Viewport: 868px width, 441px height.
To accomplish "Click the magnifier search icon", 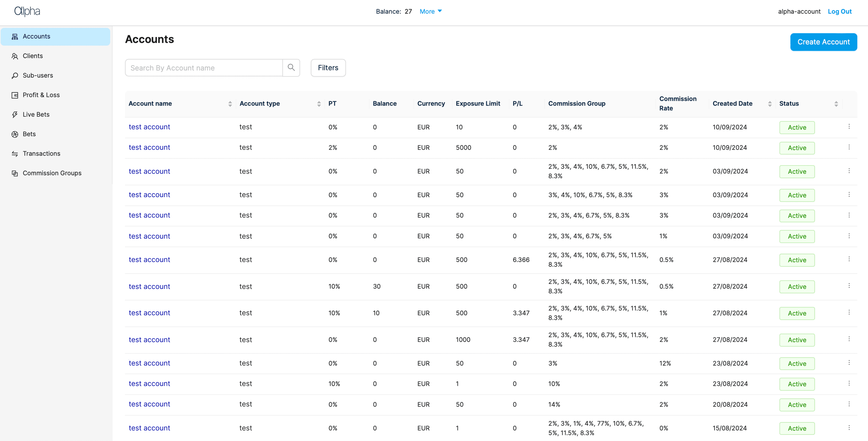I will (291, 68).
